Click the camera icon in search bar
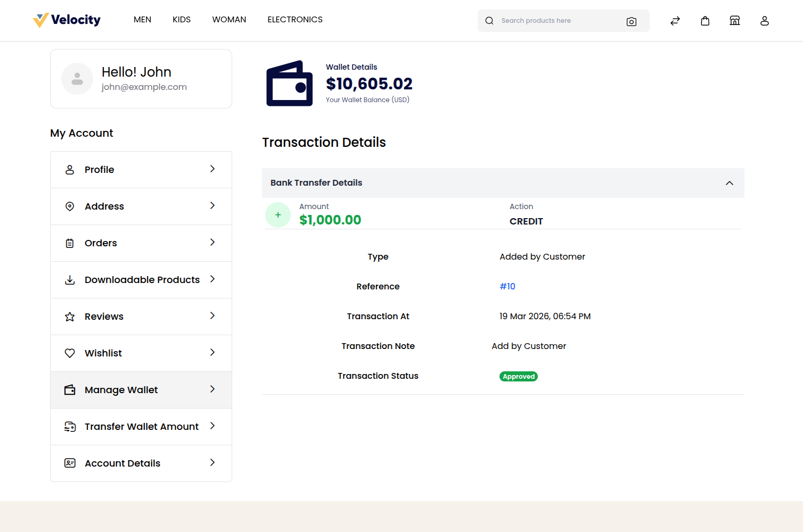 click(x=632, y=22)
